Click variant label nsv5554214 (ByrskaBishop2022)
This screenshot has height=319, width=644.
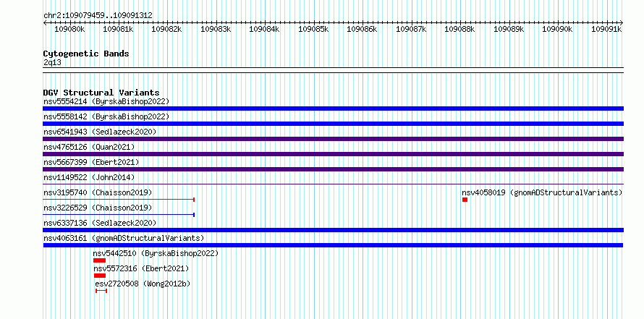tap(106, 101)
